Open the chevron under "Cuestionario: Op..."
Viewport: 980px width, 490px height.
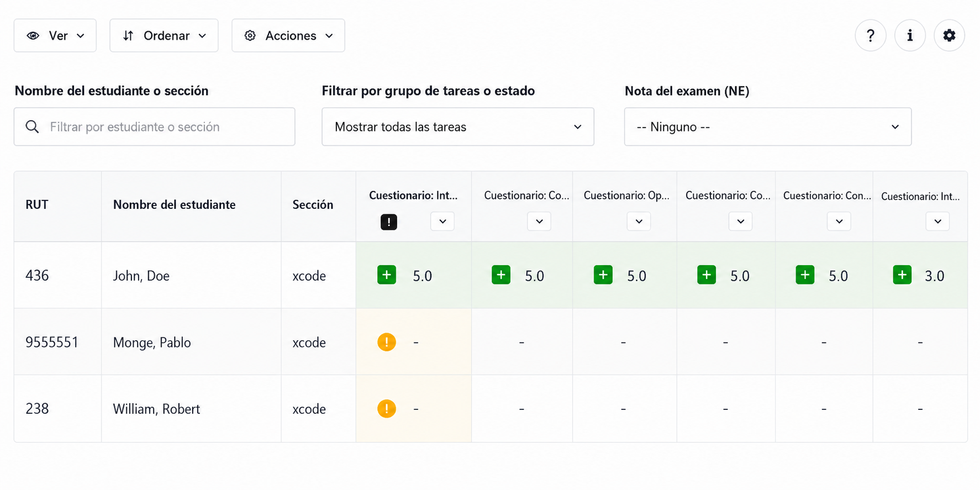tap(639, 222)
